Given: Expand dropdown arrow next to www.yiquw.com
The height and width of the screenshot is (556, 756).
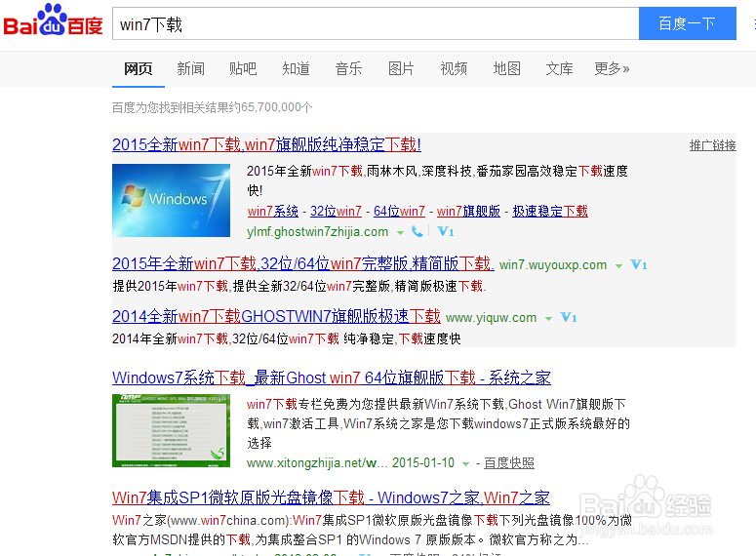Looking at the screenshot, I should click(548, 318).
